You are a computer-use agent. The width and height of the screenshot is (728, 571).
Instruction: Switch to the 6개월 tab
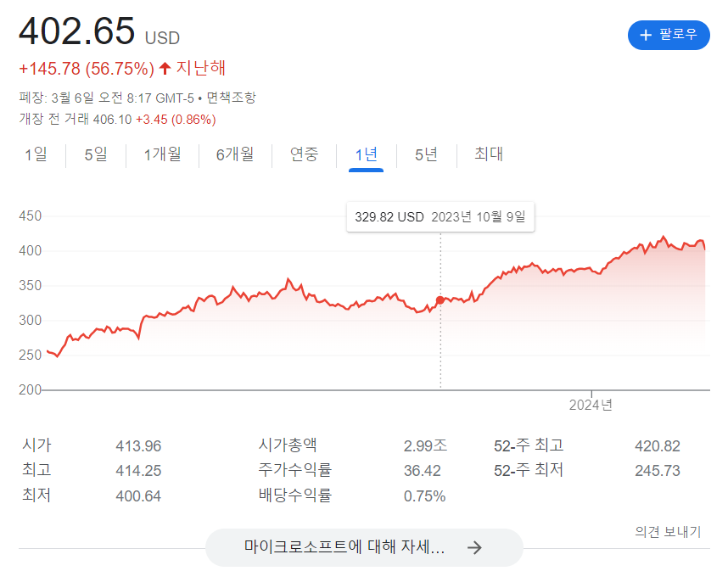pos(235,154)
